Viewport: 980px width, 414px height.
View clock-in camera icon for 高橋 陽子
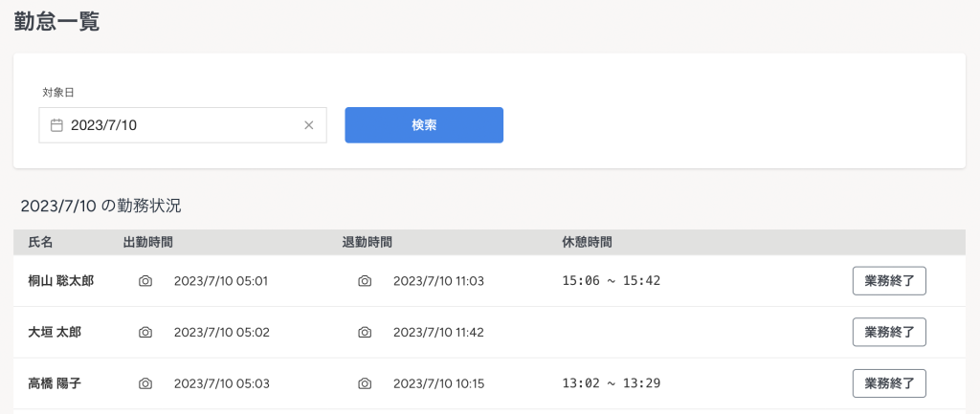(145, 383)
